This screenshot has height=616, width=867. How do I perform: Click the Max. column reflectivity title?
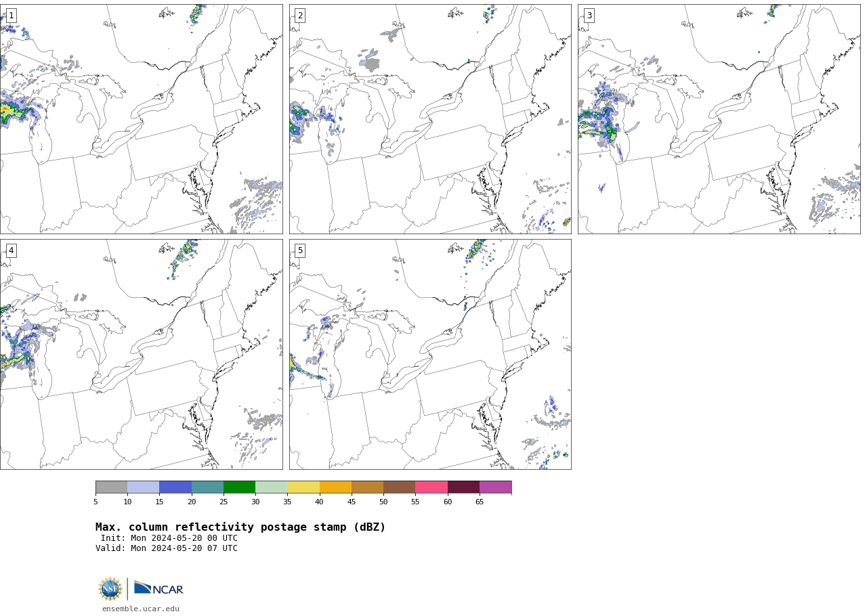(240, 527)
